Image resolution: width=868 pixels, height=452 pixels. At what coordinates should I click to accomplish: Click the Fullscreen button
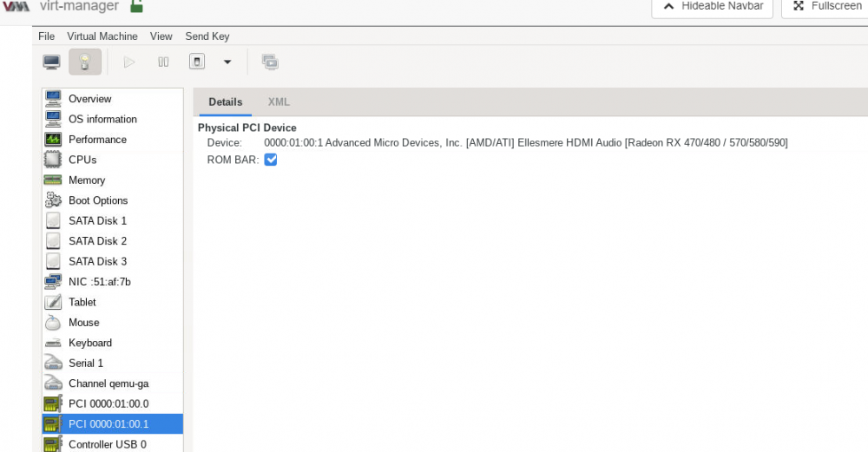(x=826, y=7)
